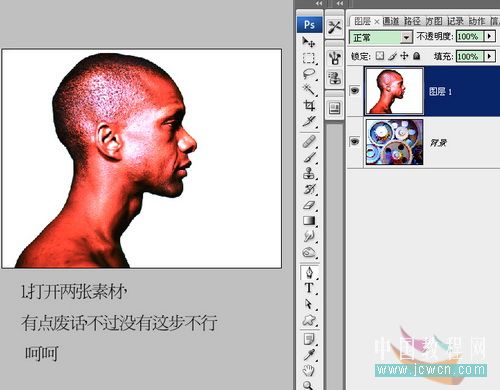Screen dimensions: 500x390
Task: Toggle lock image pixels brush icon
Action: coord(392,56)
